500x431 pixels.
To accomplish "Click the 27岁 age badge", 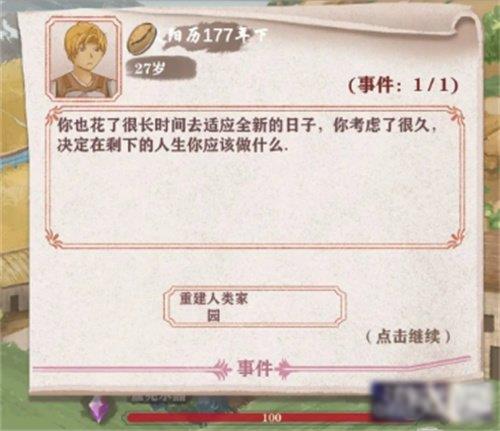I will point(161,69).
